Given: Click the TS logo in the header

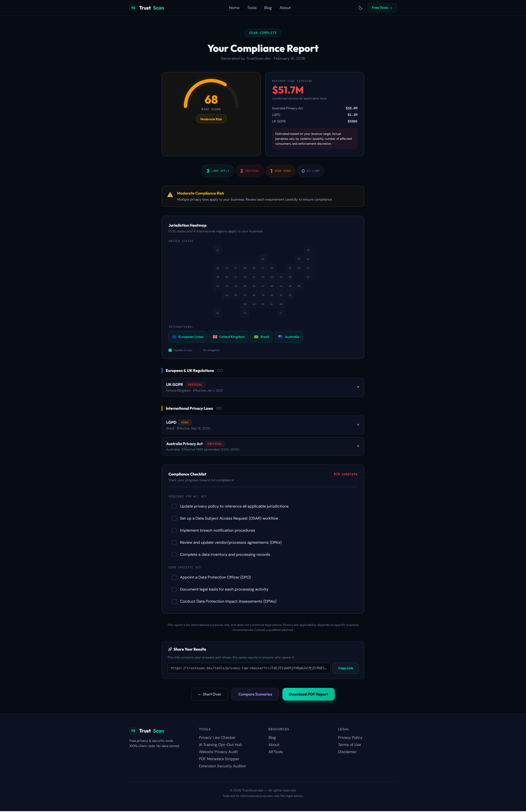Looking at the screenshot, I should pyautogui.click(x=133, y=7).
